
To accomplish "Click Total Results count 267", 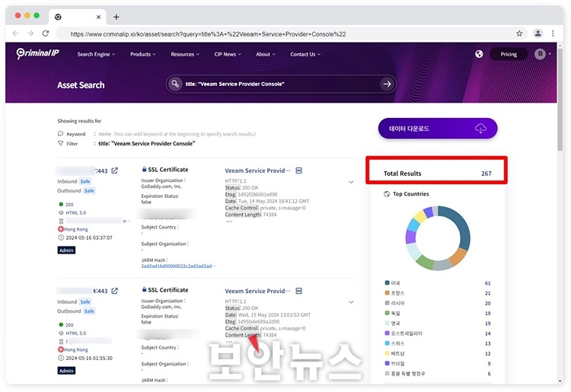I will point(486,174).
